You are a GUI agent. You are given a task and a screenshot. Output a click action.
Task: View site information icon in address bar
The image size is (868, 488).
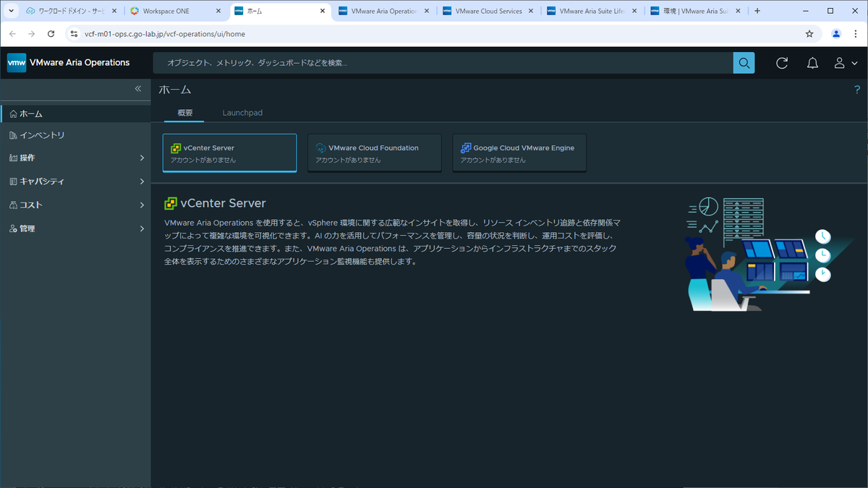(73, 34)
